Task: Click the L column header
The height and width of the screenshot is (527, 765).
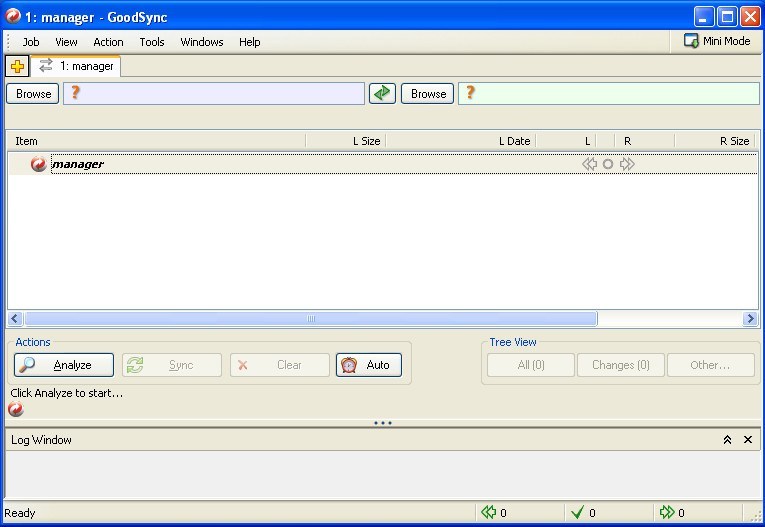Action: [566, 141]
